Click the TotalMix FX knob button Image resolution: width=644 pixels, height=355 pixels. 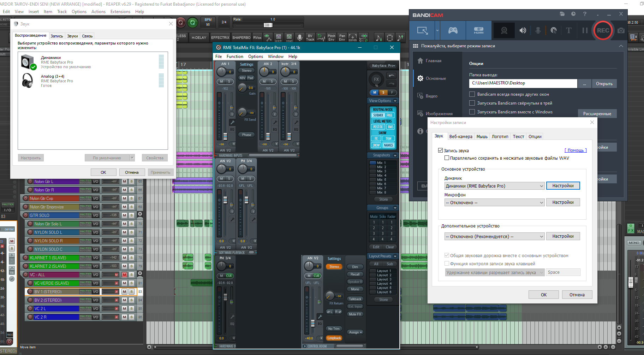click(376, 79)
